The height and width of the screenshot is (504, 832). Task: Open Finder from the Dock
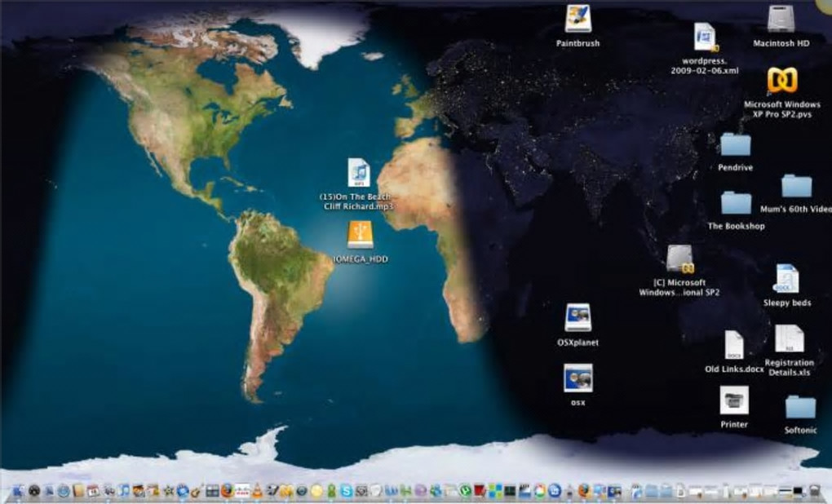pos(18,491)
